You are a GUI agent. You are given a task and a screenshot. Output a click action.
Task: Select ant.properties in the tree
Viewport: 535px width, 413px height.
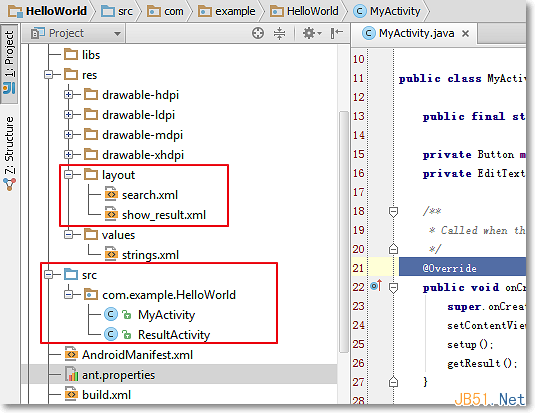point(118,375)
